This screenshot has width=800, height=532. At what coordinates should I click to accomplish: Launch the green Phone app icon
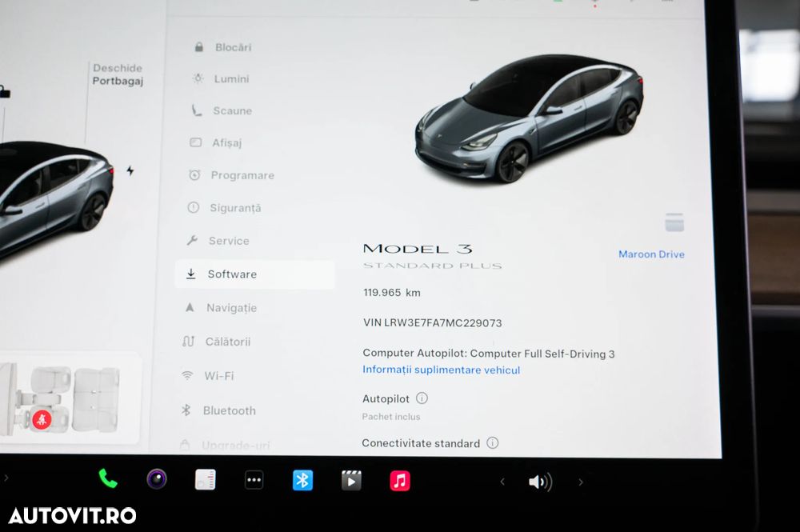[108, 478]
